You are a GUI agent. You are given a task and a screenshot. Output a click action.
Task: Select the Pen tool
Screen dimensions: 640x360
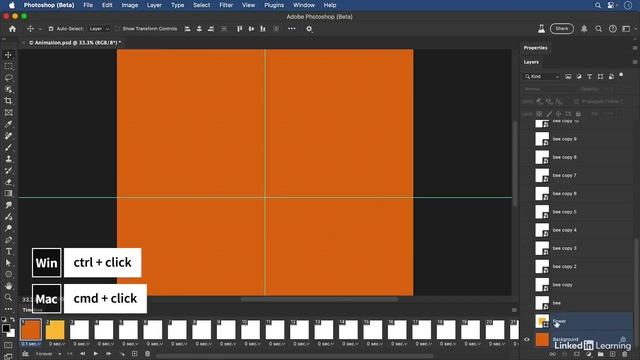click(x=9, y=240)
